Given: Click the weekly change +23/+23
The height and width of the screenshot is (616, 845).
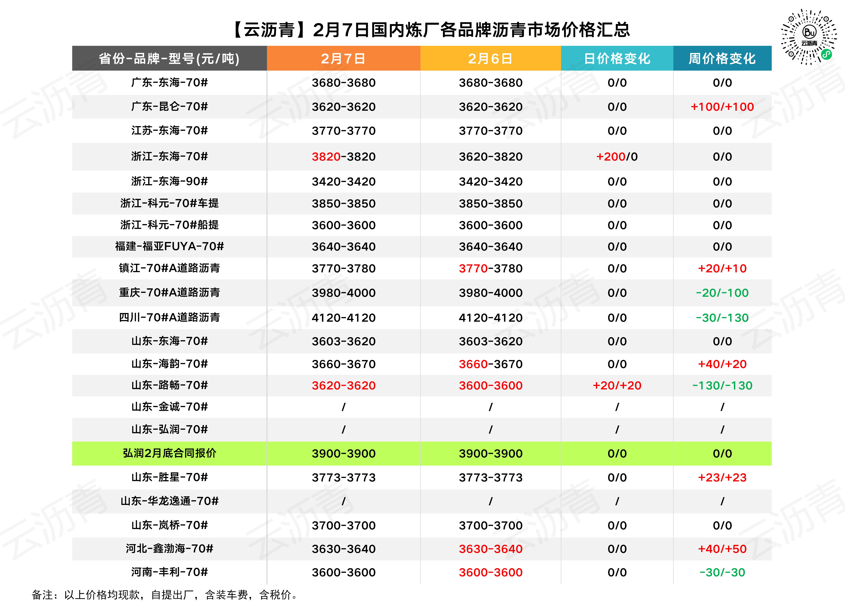Looking at the screenshot, I should pyautogui.click(x=722, y=478).
